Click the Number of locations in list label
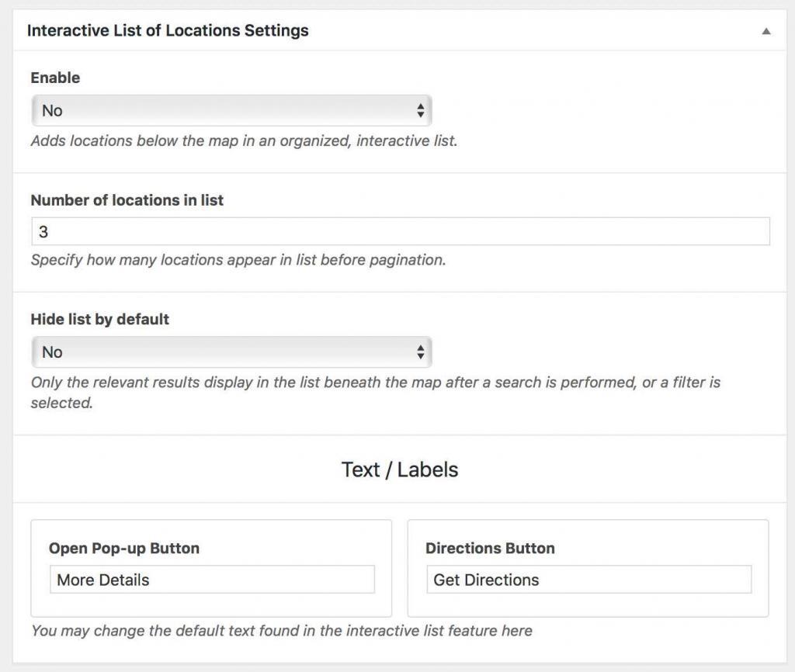This screenshot has height=672, width=795. (x=127, y=200)
